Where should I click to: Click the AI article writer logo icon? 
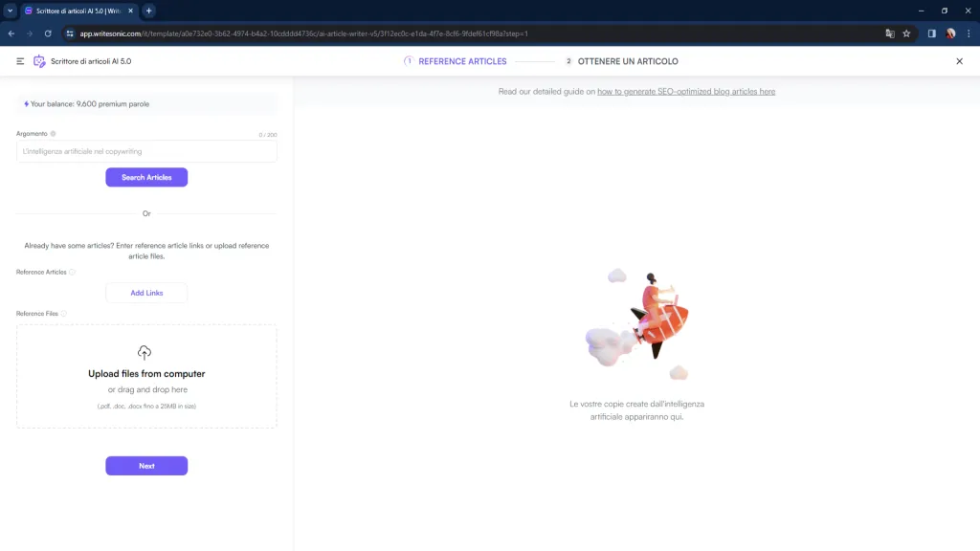(x=39, y=61)
